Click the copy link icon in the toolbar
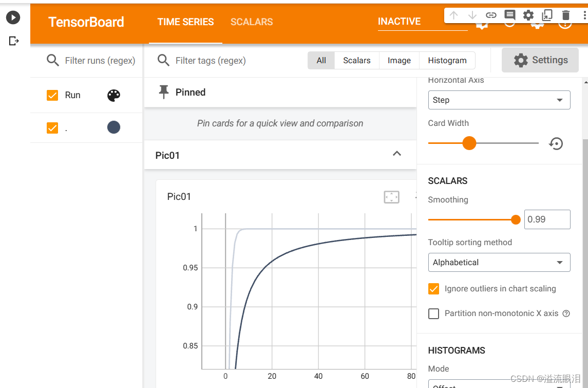588x388 pixels. (491, 15)
